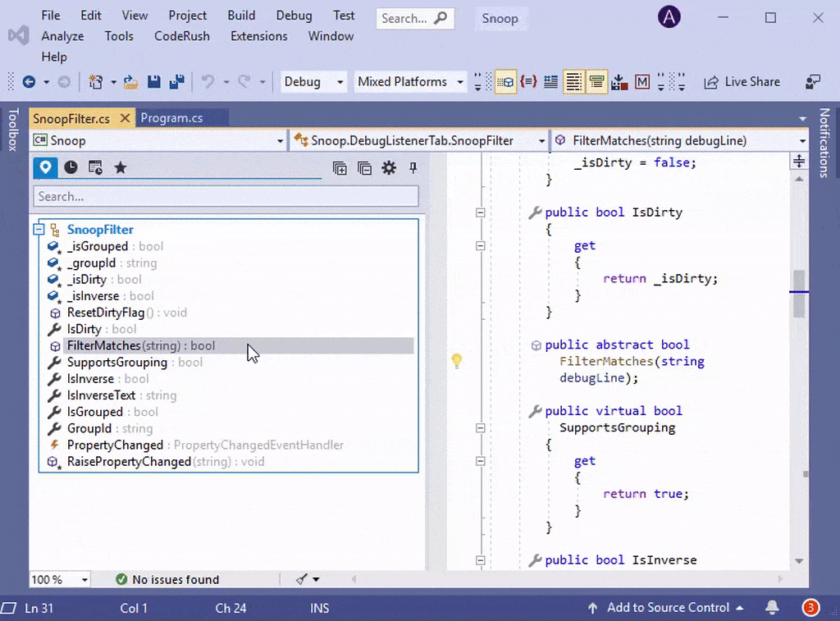Open the CodeRush menu
This screenshot has width=840, height=621.
pos(182,35)
